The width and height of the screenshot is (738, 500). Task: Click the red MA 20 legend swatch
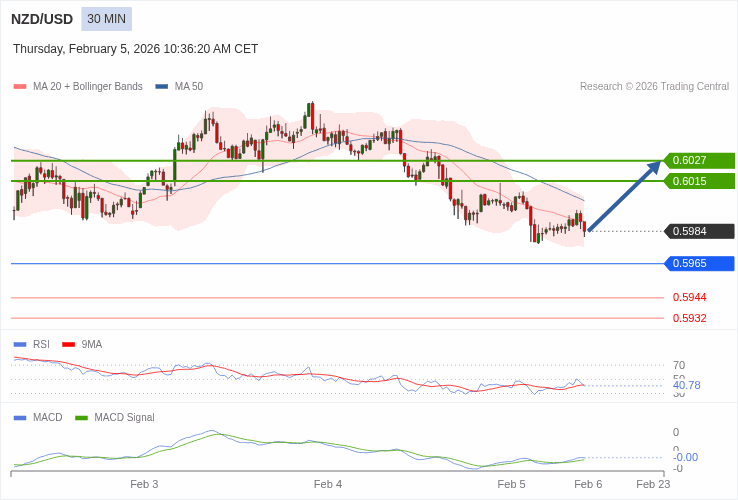(x=20, y=87)
